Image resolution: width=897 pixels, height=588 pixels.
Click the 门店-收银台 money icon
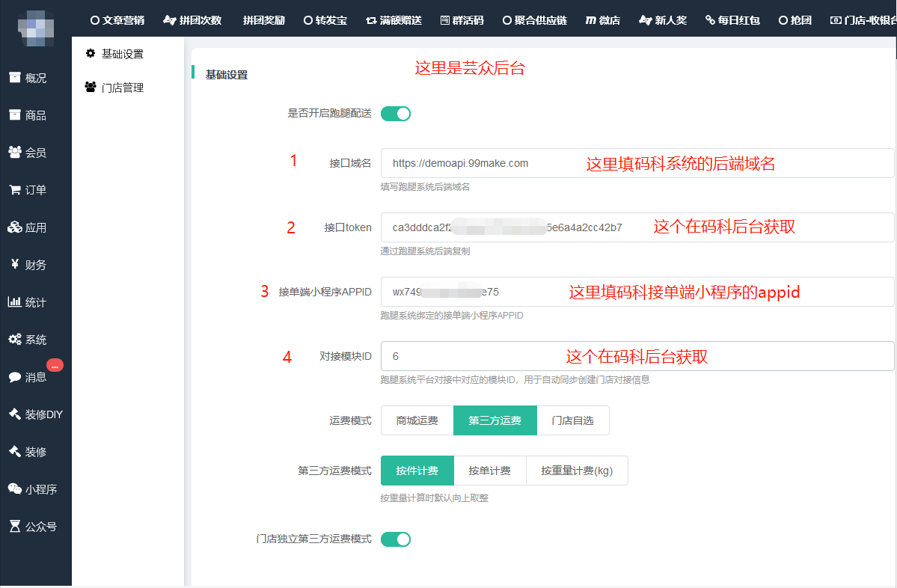[836, 20]
